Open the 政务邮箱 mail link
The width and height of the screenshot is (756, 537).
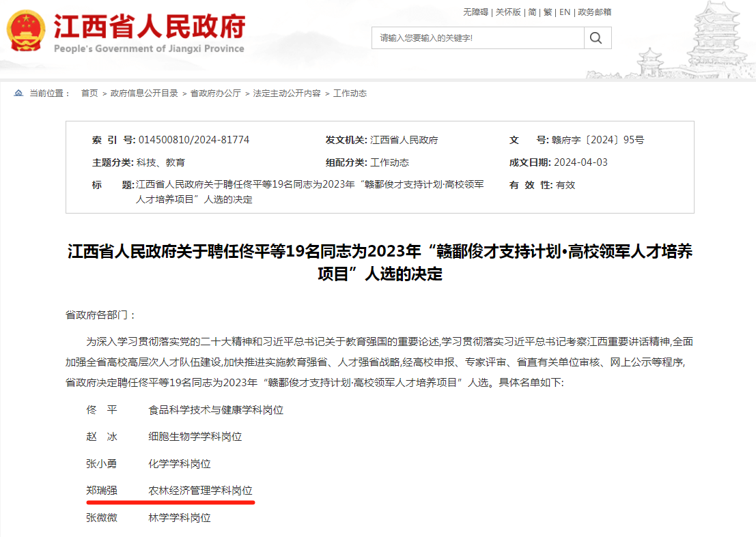click(x=594, y=12)
